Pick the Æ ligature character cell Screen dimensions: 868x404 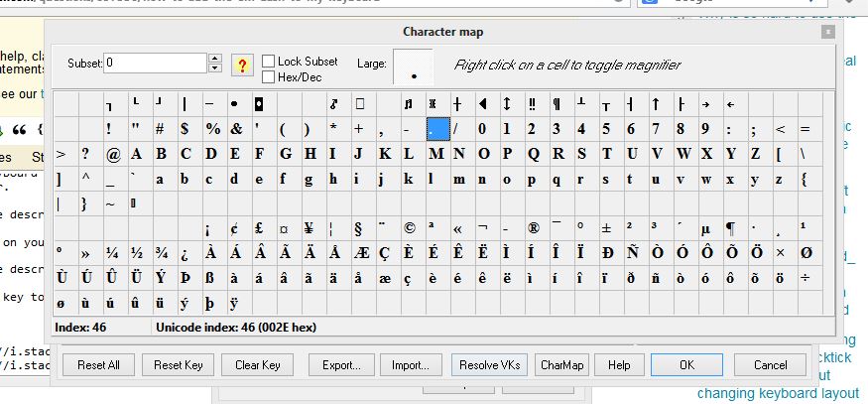tap(357, 252)
